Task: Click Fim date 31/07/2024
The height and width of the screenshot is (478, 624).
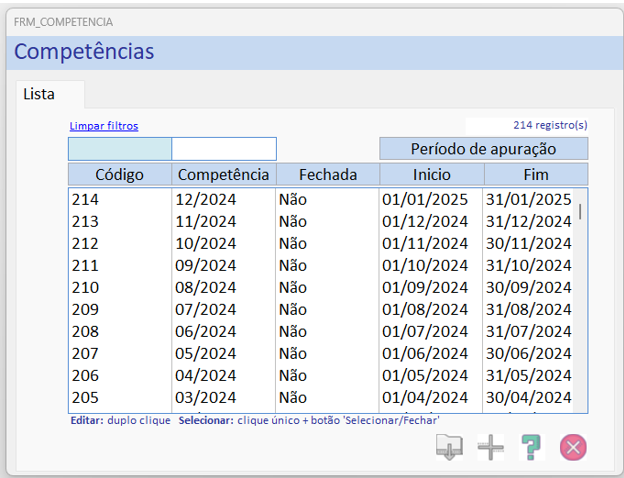Action: [x=528, y=331]
